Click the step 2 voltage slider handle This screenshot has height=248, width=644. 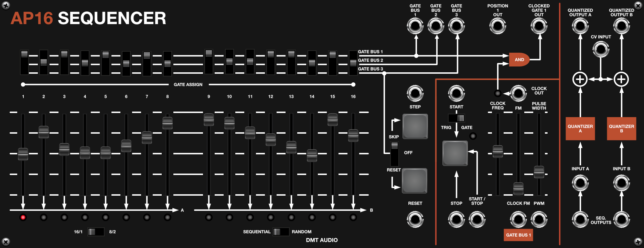pyautogui.click(x=44, y=132)
